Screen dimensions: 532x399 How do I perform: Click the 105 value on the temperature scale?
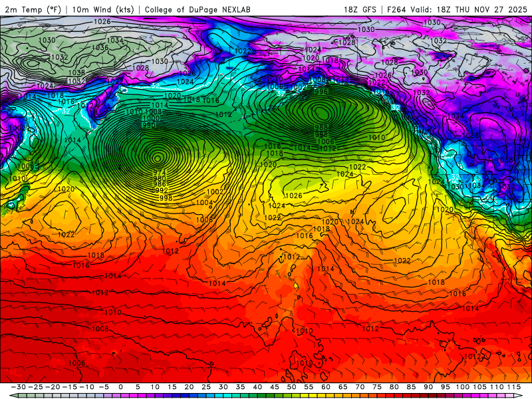point(479,387)
